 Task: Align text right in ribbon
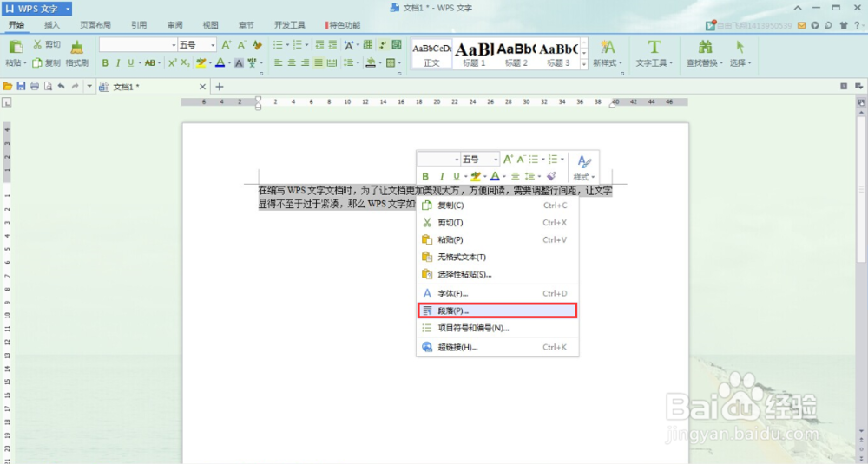pos(305,63)
